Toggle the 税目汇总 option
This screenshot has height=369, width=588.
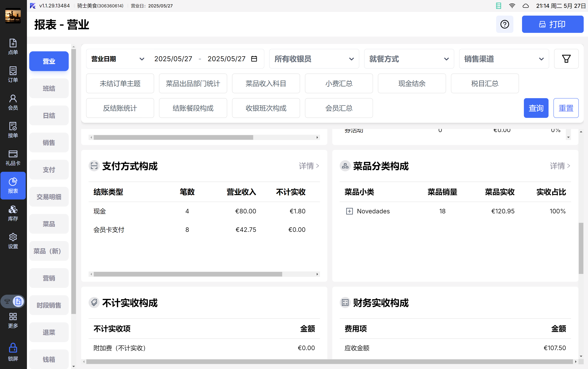click(x=485, y=83)
